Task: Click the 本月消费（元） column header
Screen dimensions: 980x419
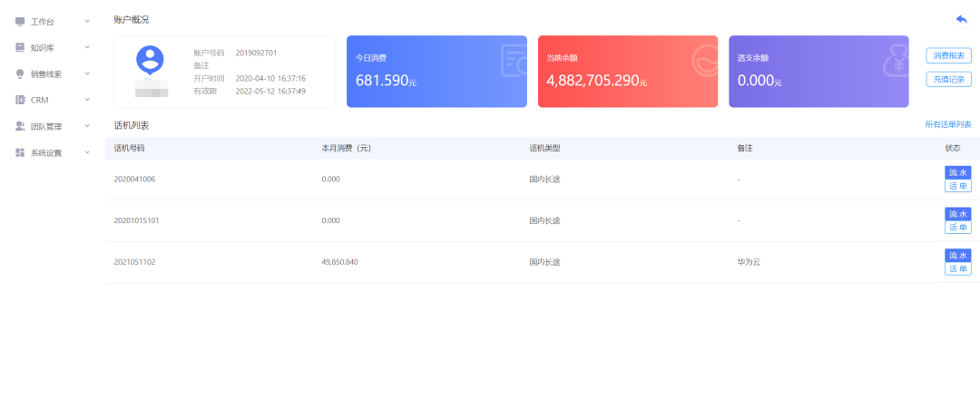Action: (x=347, y=149)
